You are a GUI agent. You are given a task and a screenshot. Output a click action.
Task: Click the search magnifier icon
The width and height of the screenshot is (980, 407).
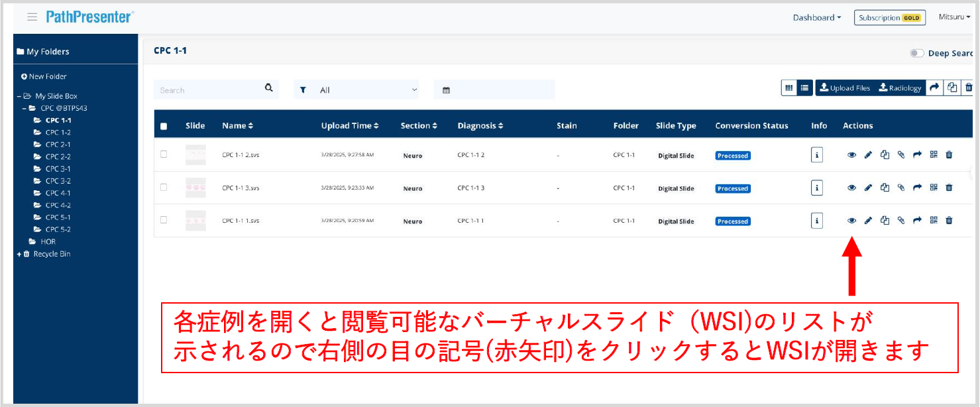coord(268,87)
